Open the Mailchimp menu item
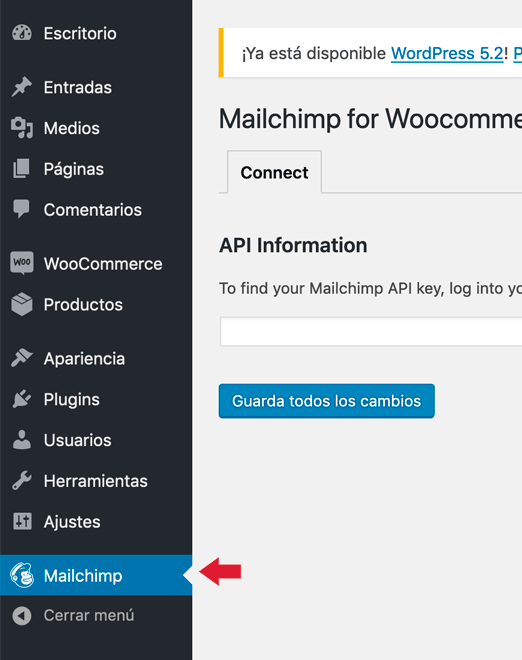522x660 pixels. (96, 575)
